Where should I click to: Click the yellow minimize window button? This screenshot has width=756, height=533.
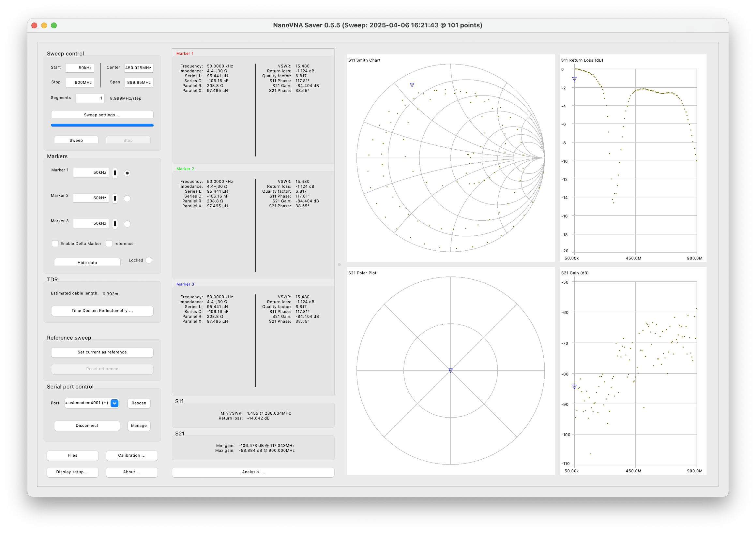44,25
